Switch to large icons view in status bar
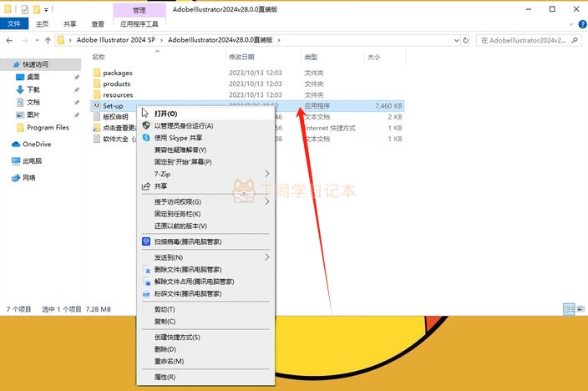Screen dimensions: 588x391 [x=580, y=309]
